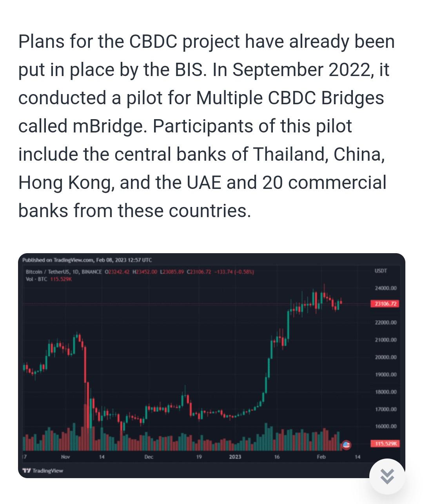The image size is (423, 504).
Task: Click the 20000.00 price axis level
Action: 385,357
